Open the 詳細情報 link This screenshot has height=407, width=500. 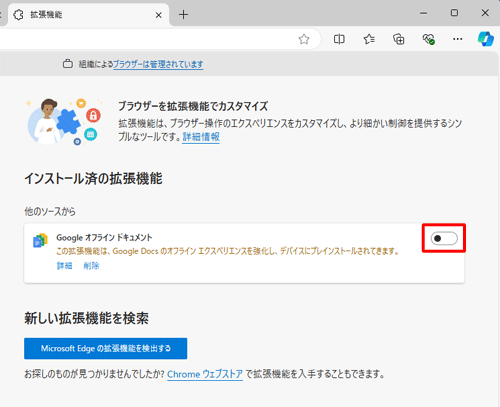(x=201, y=137)
